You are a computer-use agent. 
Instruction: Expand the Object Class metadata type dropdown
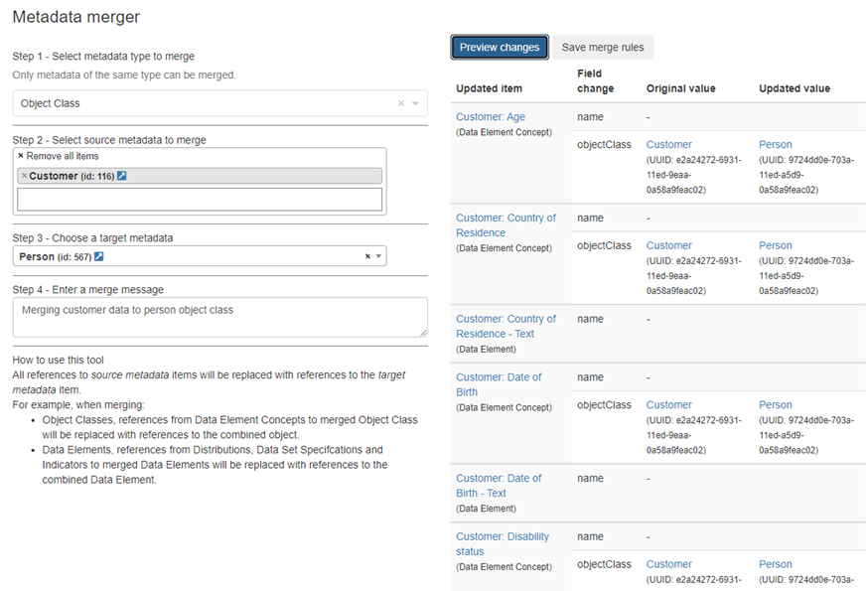pos(416,103)
